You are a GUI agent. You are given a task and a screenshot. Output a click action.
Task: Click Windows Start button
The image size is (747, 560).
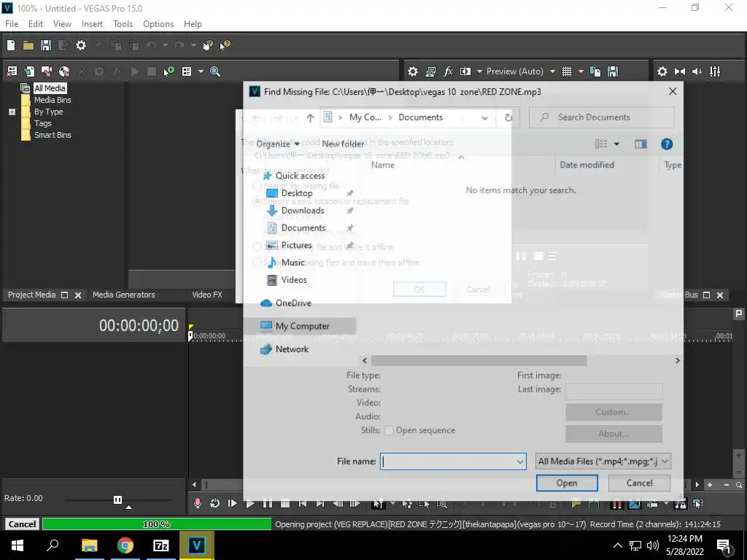click(x=18, y=545)
